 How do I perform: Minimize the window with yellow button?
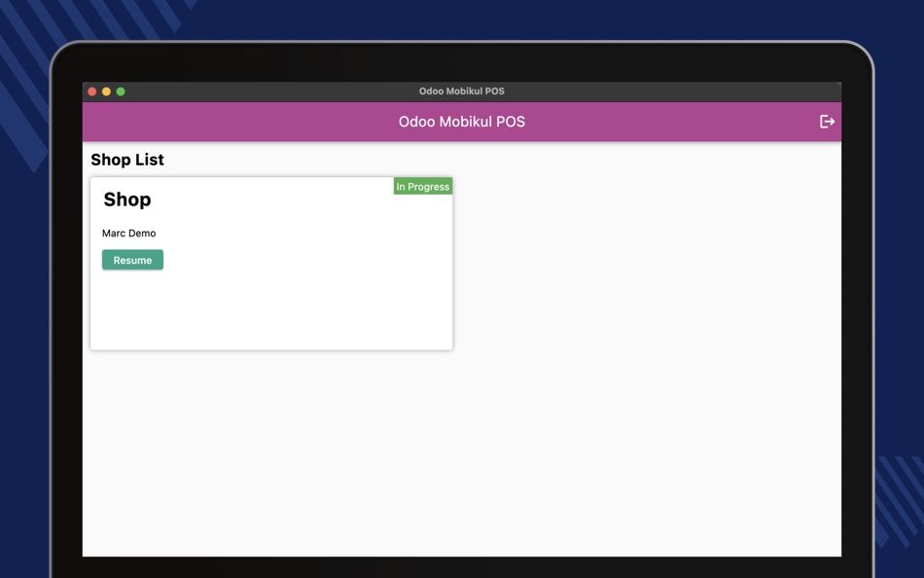[x=106, y=91]
